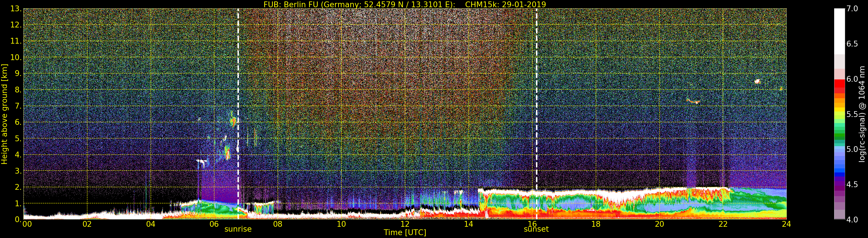868x238 pixels.
Task: Click the height axis tick '8.'
Action: tap(18, 90)
